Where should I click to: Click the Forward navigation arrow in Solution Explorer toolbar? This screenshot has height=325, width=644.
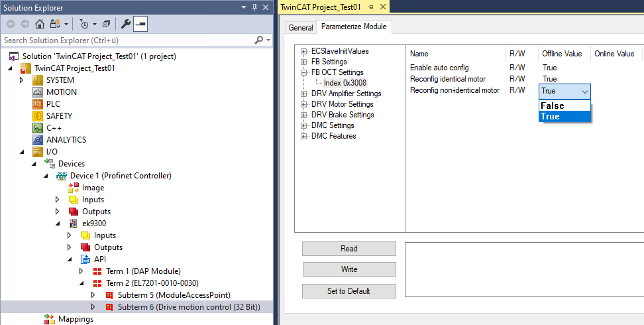pos(25,25)
